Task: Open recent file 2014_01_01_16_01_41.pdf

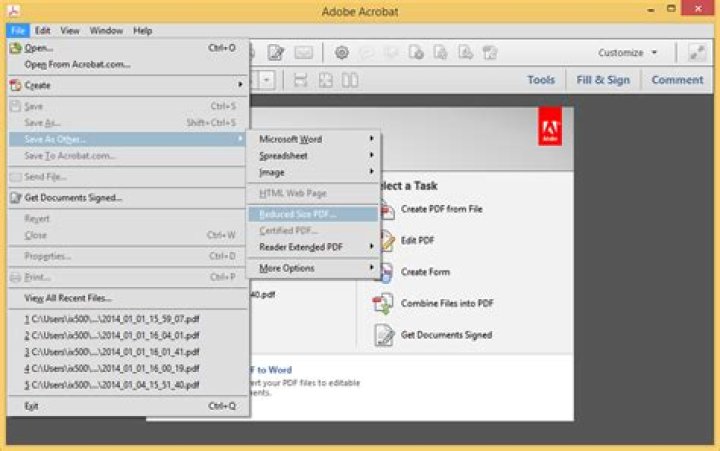Action: pos(128,352)
